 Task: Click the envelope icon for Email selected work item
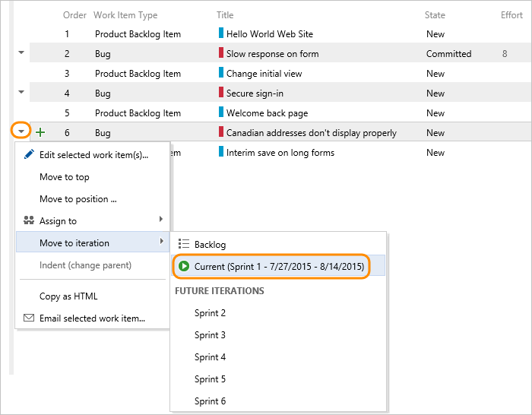coord(29,318)
